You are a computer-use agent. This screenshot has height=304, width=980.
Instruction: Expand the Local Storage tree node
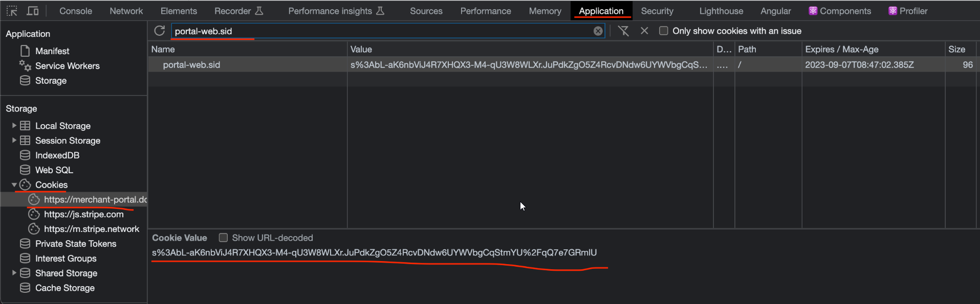pyautogui.click(x=14, y=126)
